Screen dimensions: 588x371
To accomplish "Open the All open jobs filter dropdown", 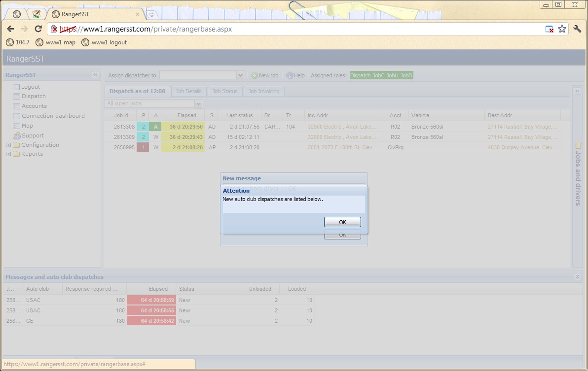I will point(198,103).
